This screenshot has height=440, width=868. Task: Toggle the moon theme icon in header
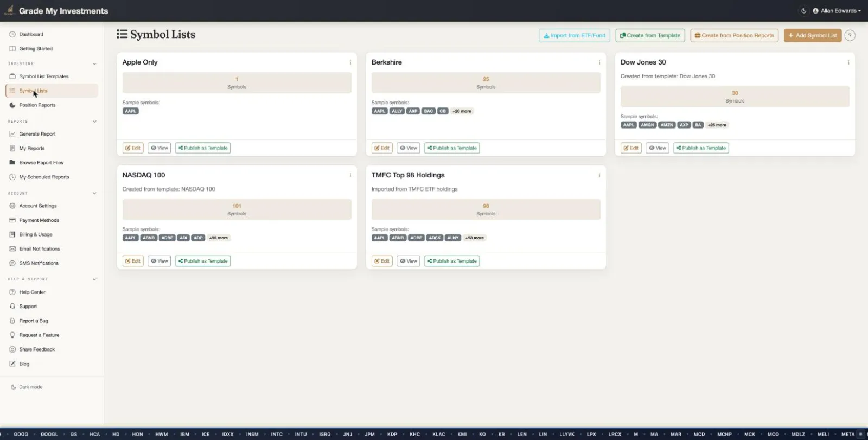click(x=804, y=11)
